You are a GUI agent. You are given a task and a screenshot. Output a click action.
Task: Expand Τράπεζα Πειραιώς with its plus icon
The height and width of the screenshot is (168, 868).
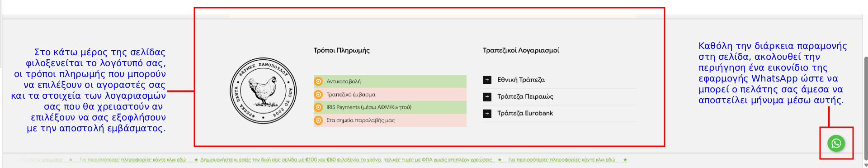point(487,96)
